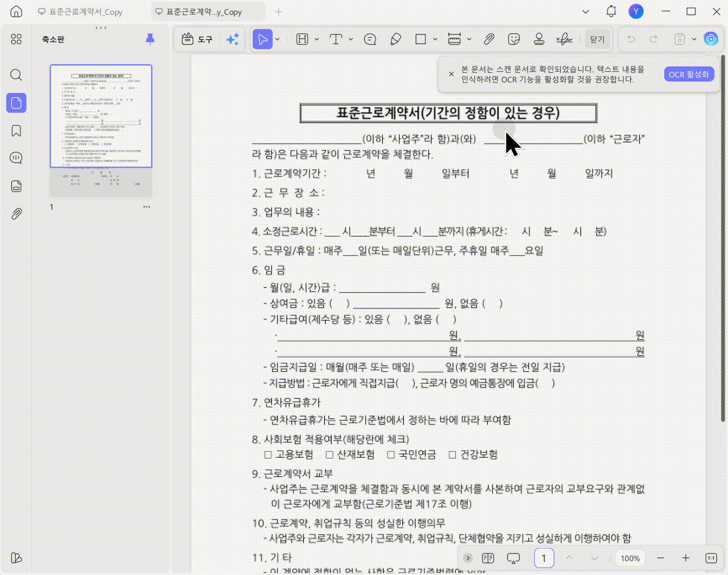
Task: Go to previous page arrow
Action: pos(569,558)
